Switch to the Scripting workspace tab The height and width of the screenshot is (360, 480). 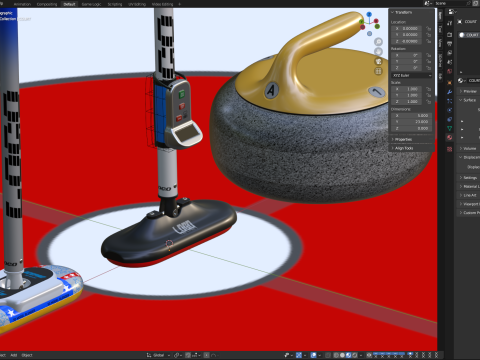115,4
